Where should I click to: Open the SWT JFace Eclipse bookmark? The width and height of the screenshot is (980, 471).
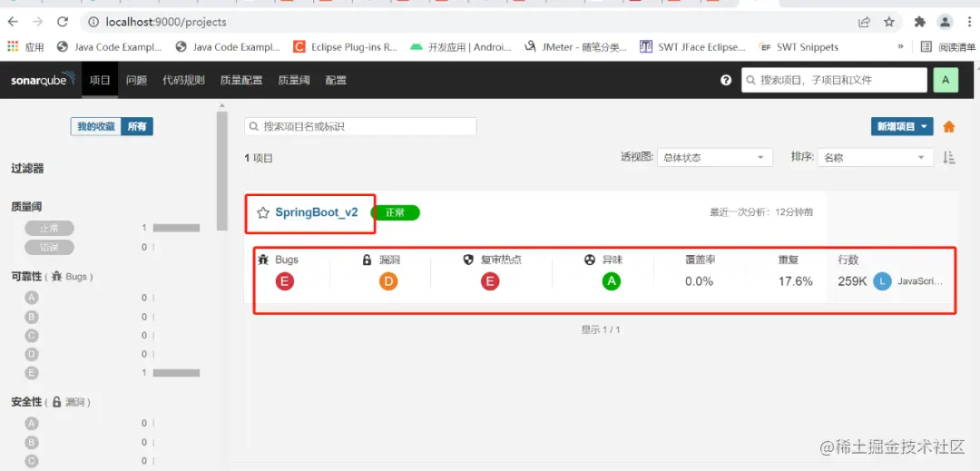click(692, 47)
